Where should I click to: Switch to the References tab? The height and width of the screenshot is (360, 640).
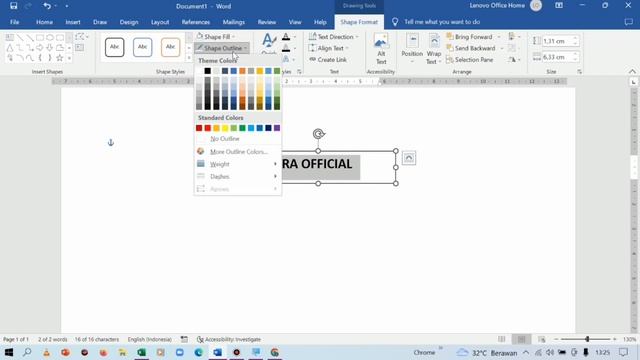click(x=196, y=22)
